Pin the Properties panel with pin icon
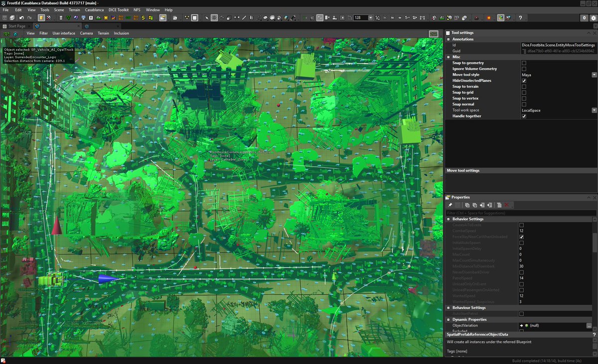 (450, 205)
